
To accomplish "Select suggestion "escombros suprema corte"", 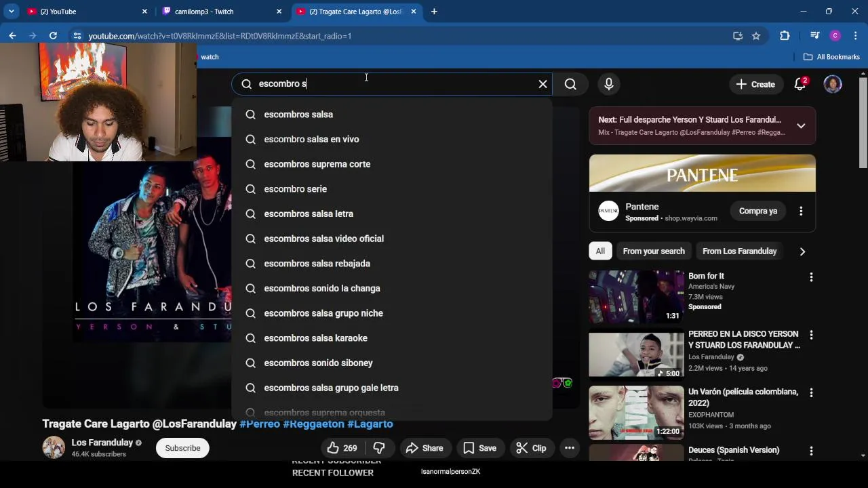I will click(392, 164).
